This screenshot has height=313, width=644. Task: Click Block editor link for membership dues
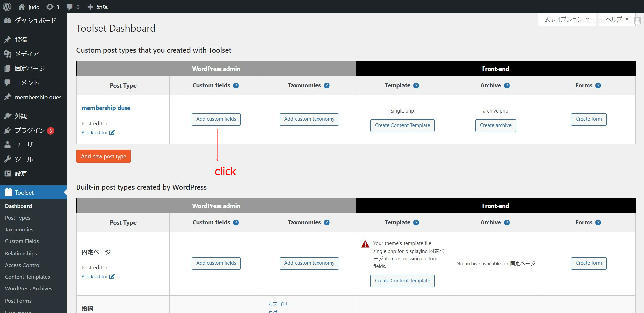tap(98, 133)
